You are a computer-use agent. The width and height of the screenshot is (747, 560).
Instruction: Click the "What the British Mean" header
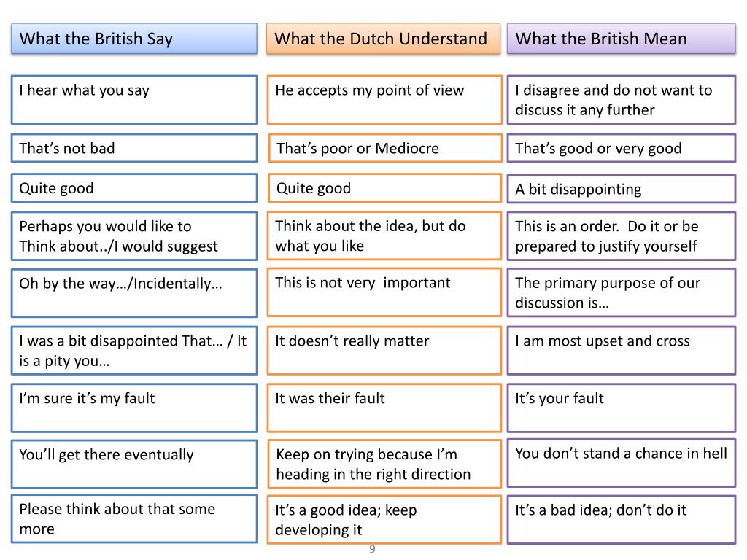point(622,39)
